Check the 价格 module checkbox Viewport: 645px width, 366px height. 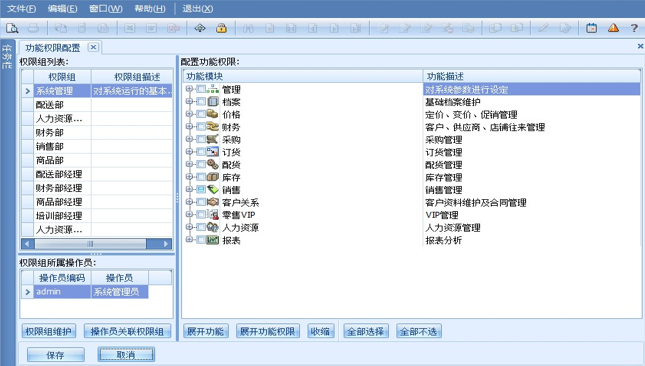[201, 114]
